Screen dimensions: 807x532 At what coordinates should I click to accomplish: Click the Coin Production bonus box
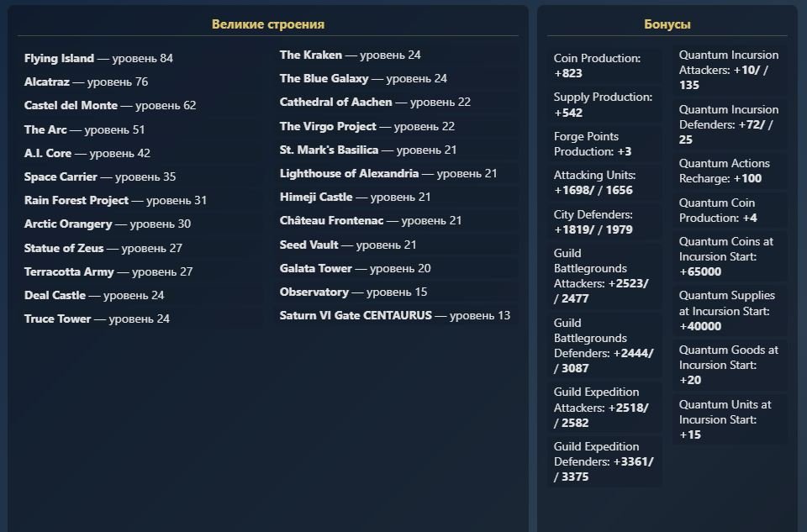(x=604, y=66)
